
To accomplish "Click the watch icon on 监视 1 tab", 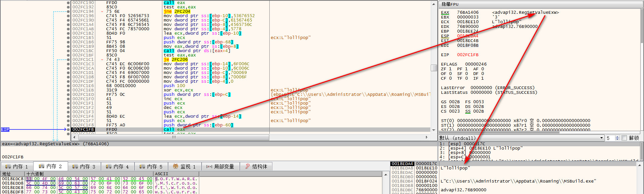I will [x=175, y=166].
